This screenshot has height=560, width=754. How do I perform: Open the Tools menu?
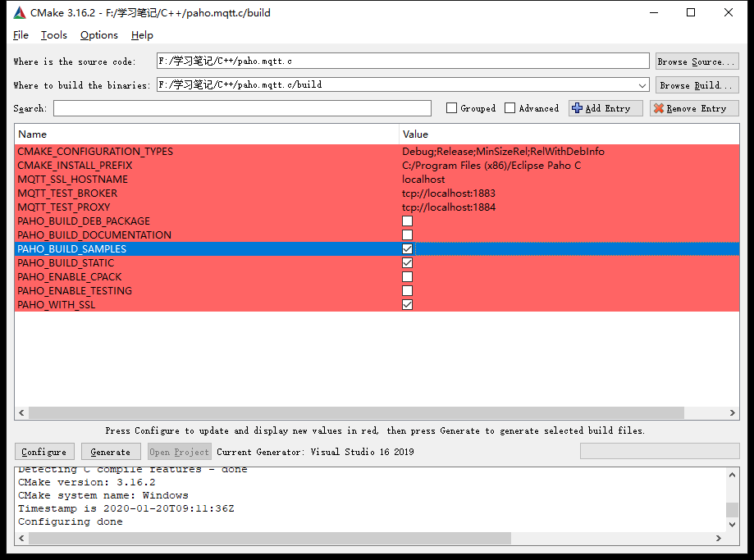pyautogui.click(x=54, y=35)
